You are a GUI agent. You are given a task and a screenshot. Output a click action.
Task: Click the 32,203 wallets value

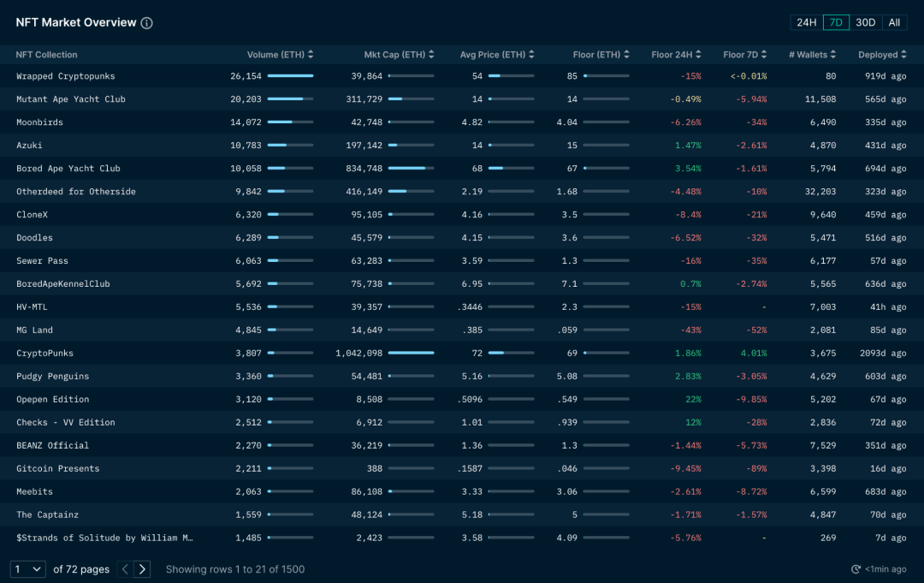click(x=820, y=192)
